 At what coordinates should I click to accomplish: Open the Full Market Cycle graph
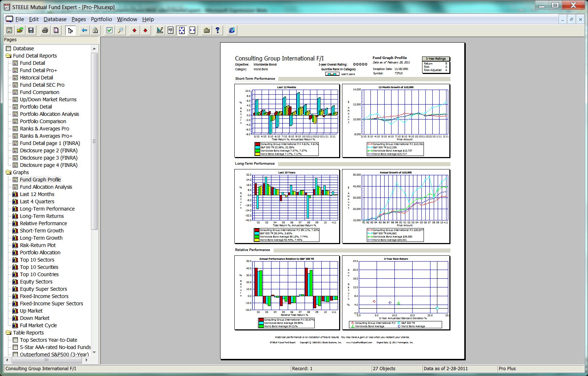38,325
